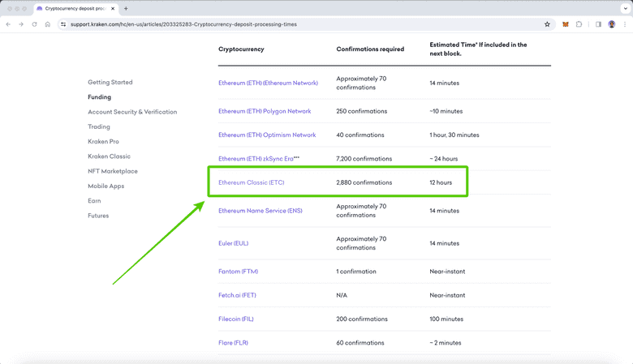Close the Cryptocurrency deposit tab
The height and width of the screenshot is (364, 633).
(x=113, y=9)
